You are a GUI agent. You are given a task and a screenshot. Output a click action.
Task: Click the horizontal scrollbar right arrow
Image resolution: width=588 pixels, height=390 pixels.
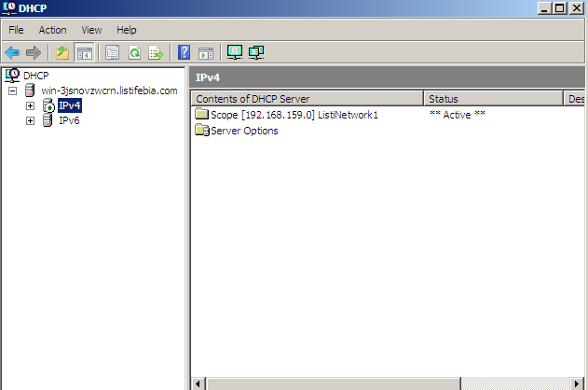pyautogui.click(x=577, y=383)
